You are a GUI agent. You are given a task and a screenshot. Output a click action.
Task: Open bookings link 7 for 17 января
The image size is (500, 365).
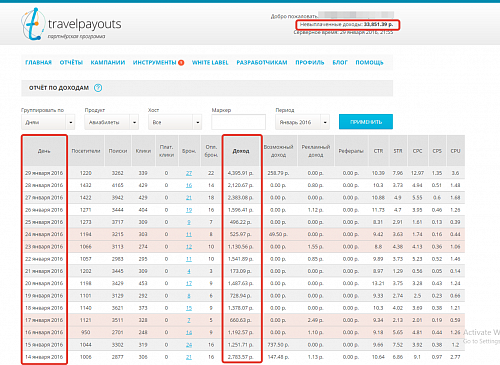(189, 320)
